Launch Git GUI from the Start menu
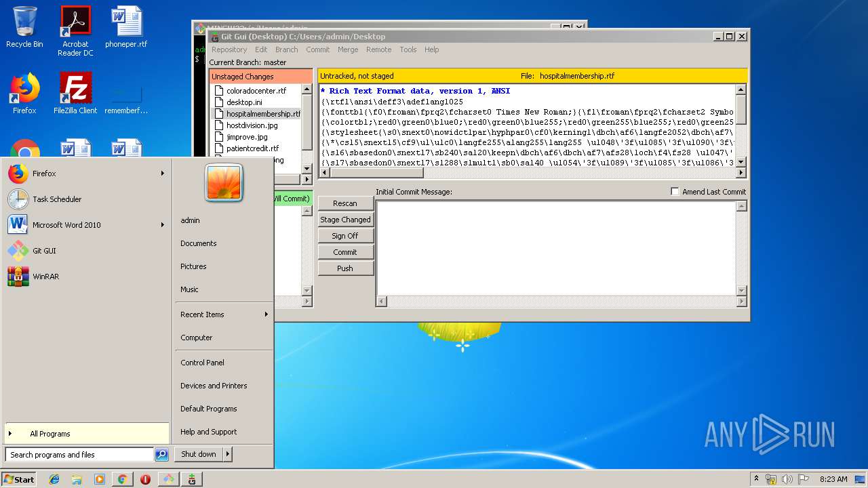This screenshot has height=488, width=868. [86, 251]
